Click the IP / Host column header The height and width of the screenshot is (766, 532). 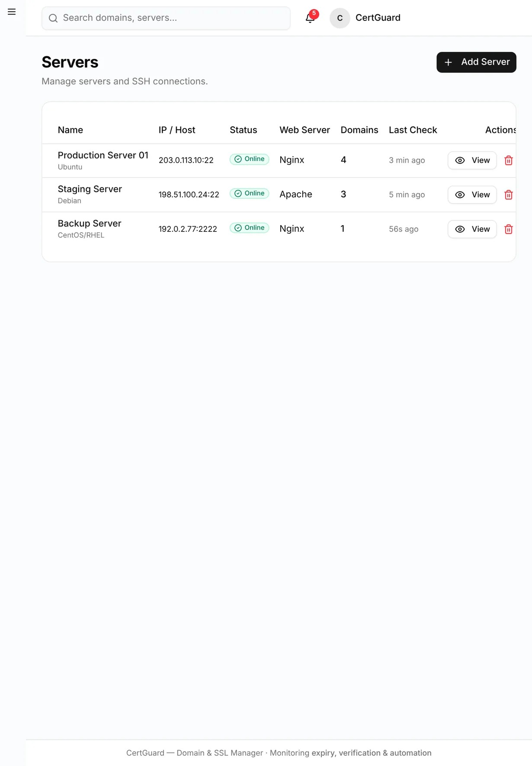point(177,130)
